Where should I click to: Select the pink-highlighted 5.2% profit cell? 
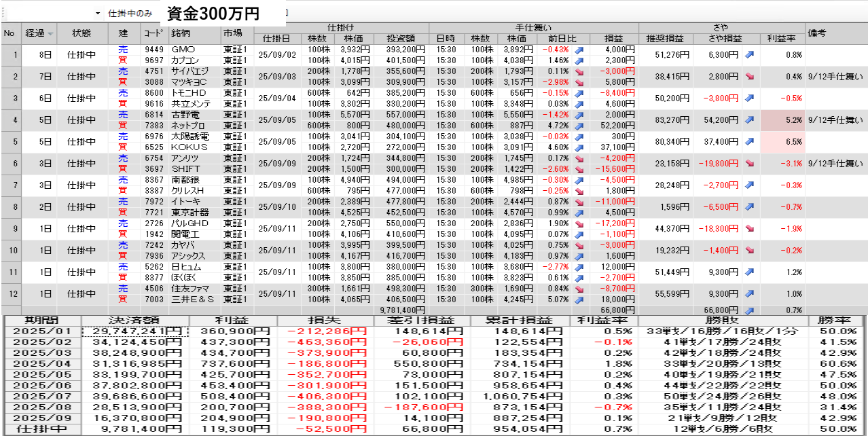tap(782, 120)
